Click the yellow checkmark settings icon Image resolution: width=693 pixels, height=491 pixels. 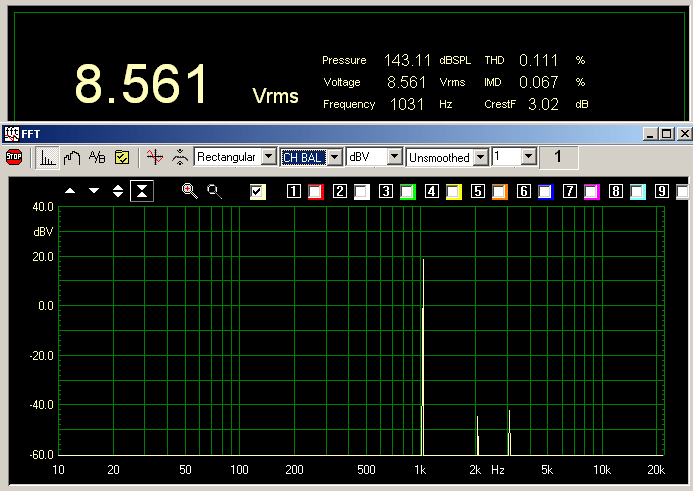click(122, 157)
